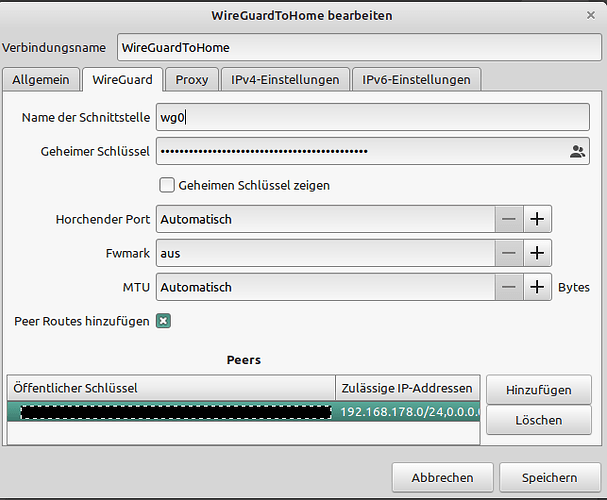This screenshot has height=500, width=607.
Task: Sort by Öffentlicher Schlüssel column header
Action: (171, 388)
